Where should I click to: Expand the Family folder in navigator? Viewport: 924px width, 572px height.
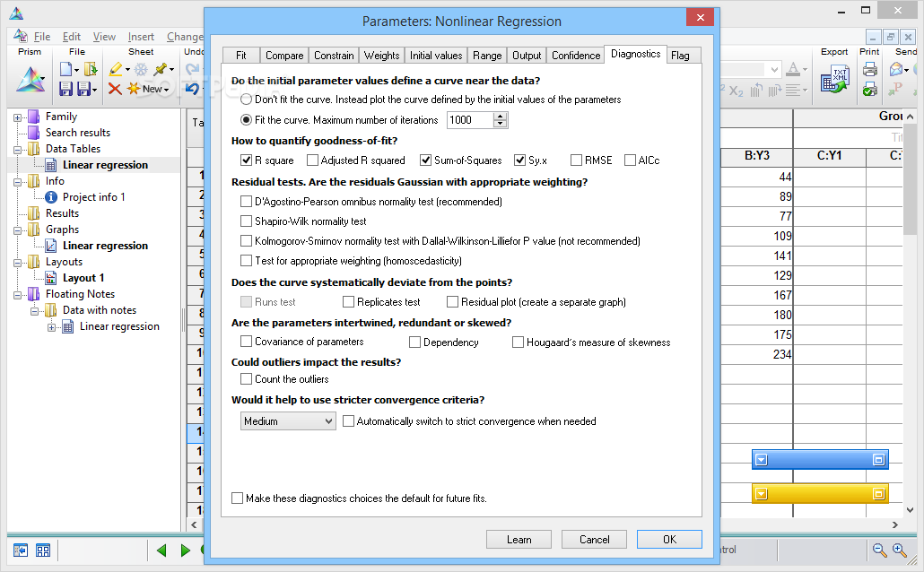(x=17, y=117)
